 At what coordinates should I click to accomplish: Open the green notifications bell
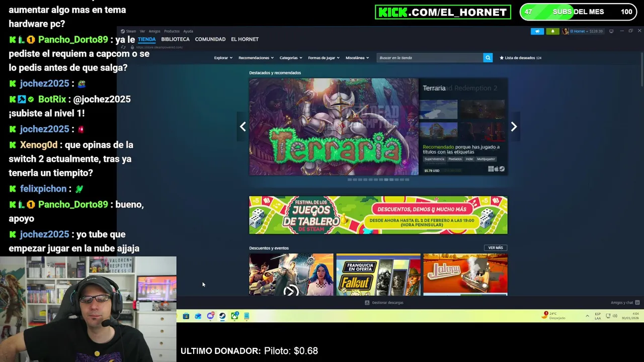coord(552,31)
